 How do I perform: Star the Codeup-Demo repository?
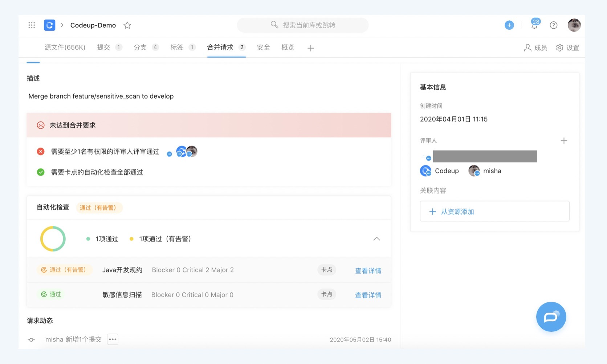127,25
